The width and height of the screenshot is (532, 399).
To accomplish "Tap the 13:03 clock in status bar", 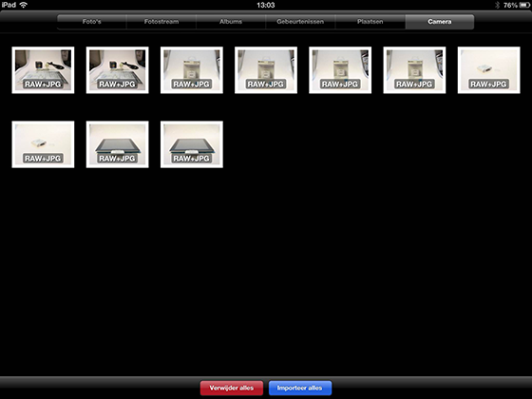I will [266, 5].
